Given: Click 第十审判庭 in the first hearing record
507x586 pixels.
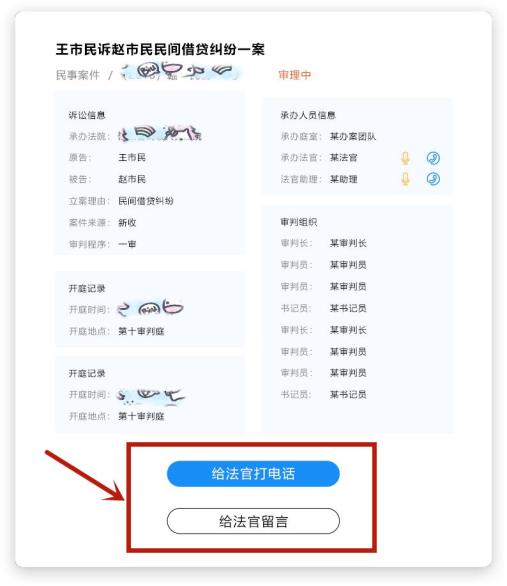Looking at the screenshot, I should click(x=141, y=331).
